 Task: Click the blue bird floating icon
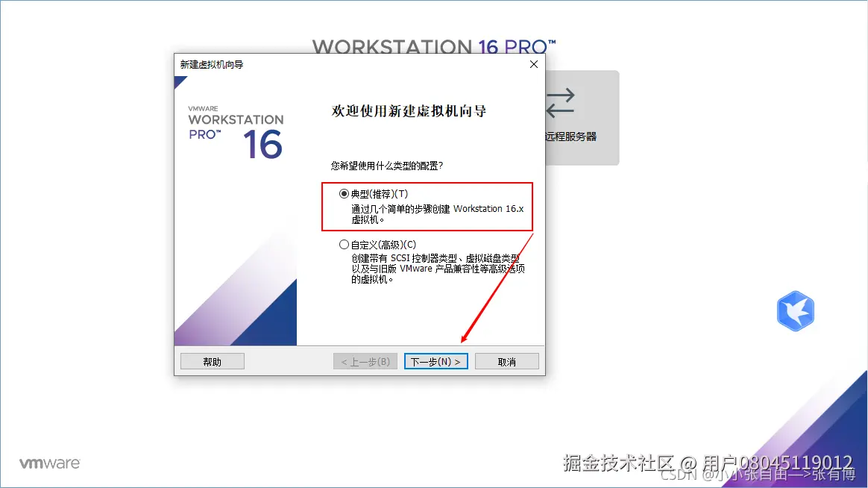point(796,310)
